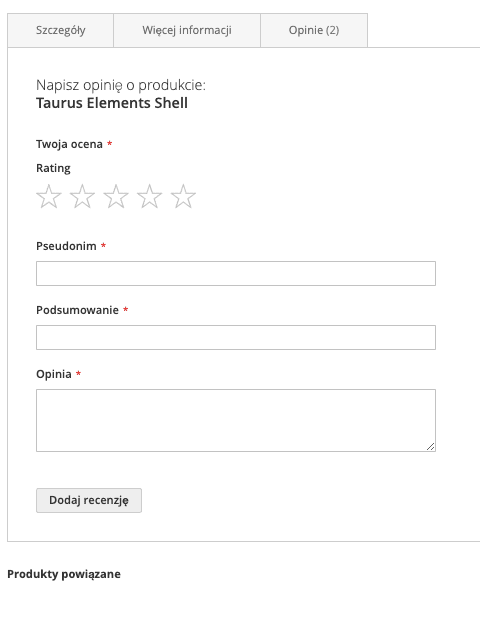Give a two-star rating
Viewport: 480px width, 628px height.
pyautogui.click(x=83, y=196)
